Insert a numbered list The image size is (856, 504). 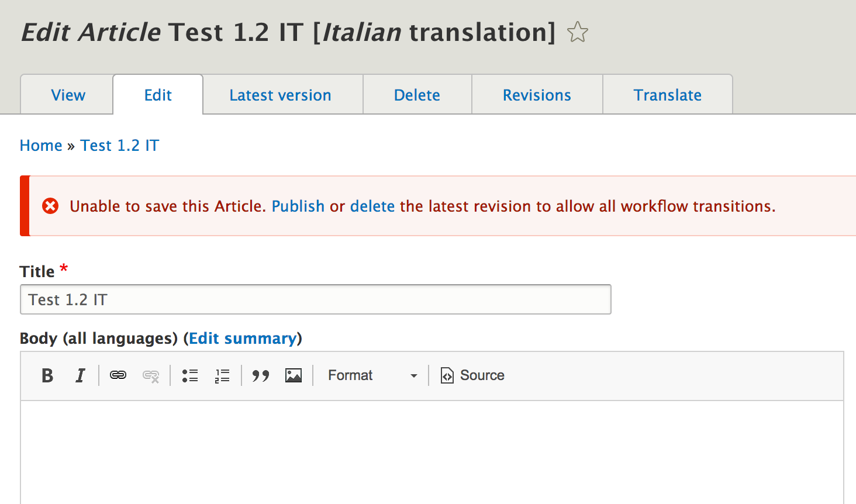point(222,375)
